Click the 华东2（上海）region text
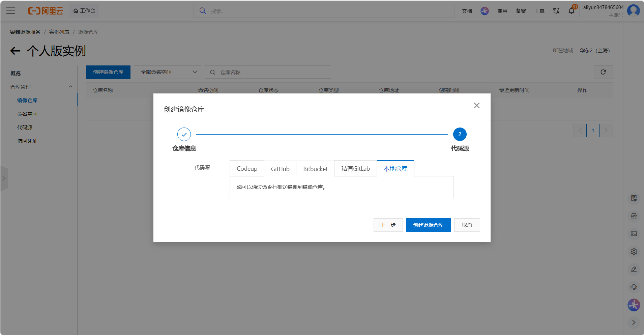The height and width of the screenshot is (335, 644). coord(595,51)
